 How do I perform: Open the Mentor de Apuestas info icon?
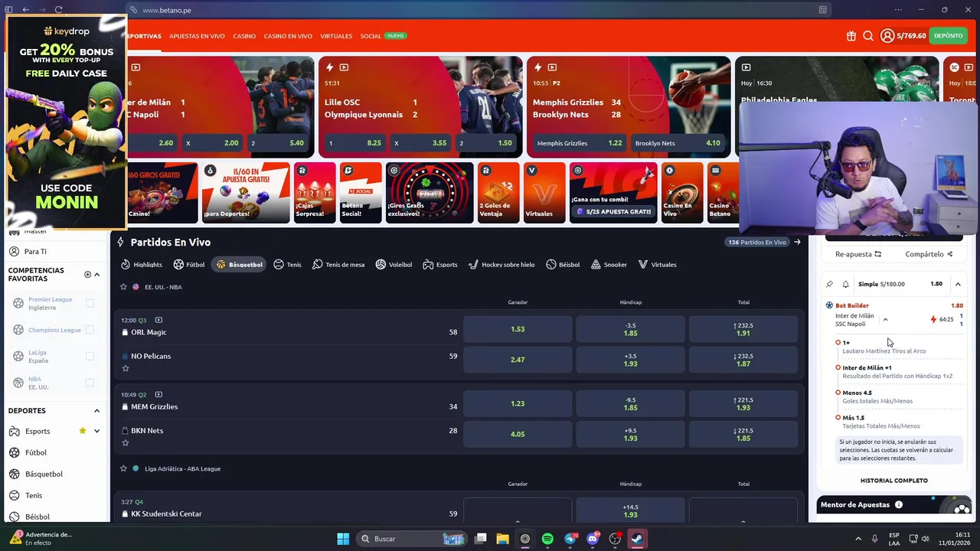click(x=899, y=505)
